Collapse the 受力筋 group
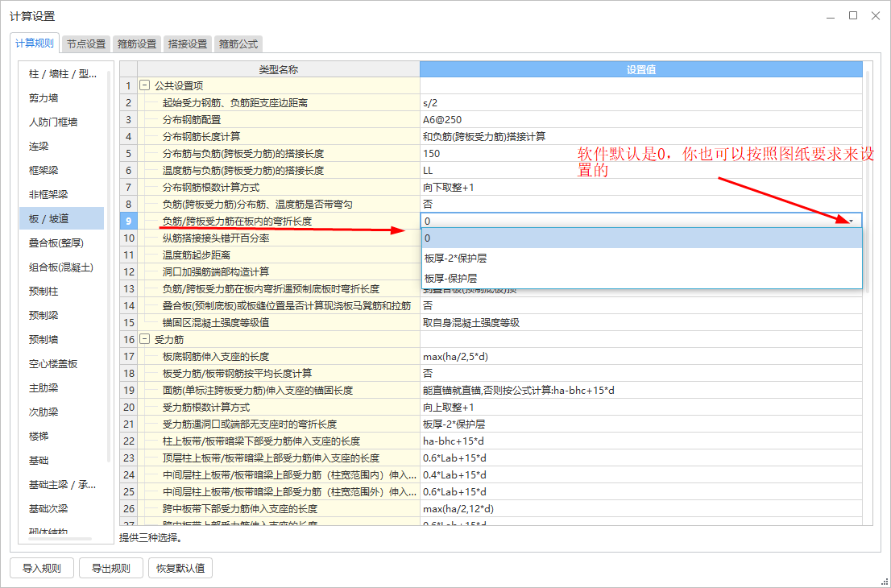This screenshot has height=588, width=891. (145, 339)
